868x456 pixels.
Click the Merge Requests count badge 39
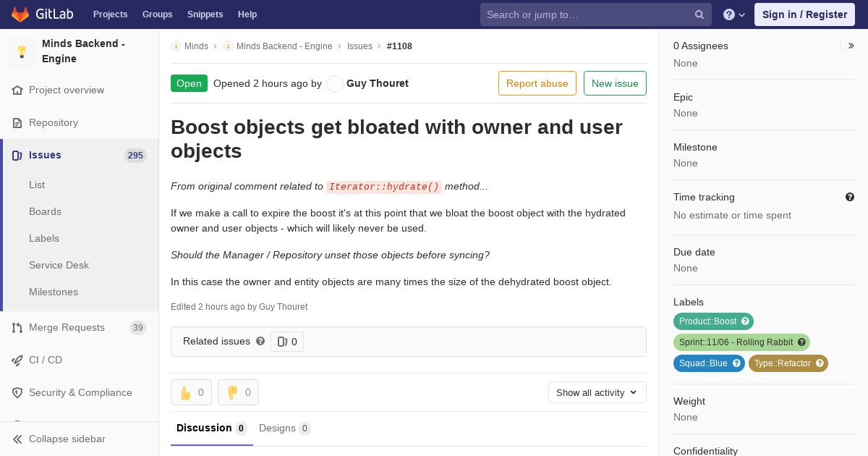click(138, 328)
